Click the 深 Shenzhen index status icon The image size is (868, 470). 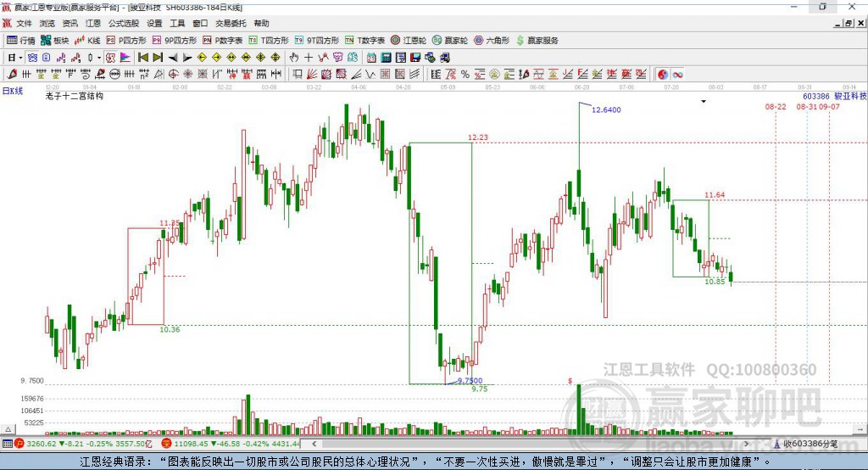(x=166, y=444)
